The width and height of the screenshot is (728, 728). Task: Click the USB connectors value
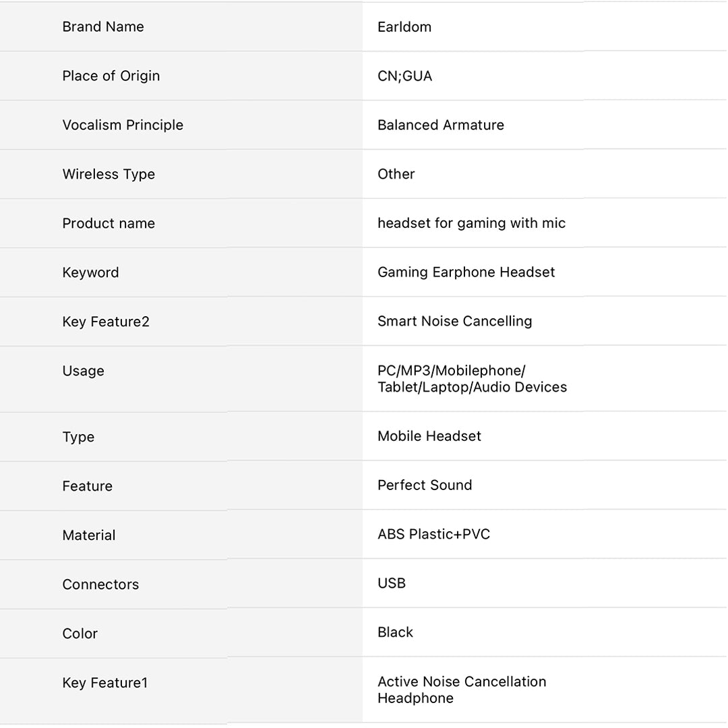click(x=392, y=583)
